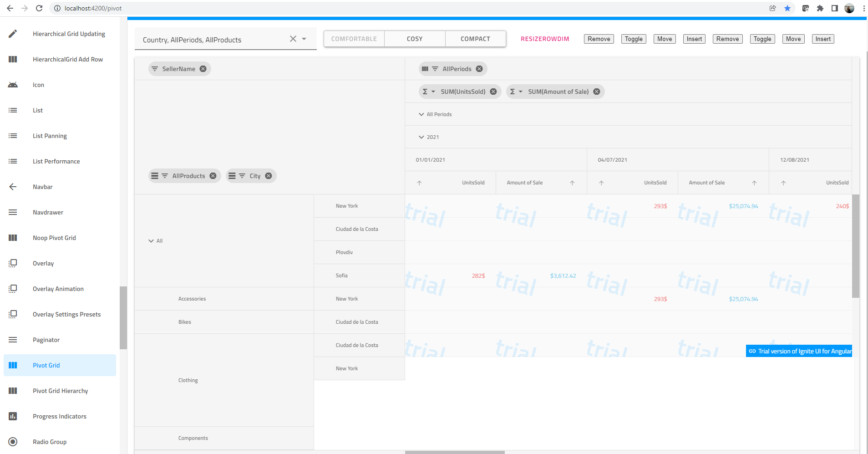This screenshot has width=868, height=454.
Task: Click the first Insert button
Action: click(693, 39)
